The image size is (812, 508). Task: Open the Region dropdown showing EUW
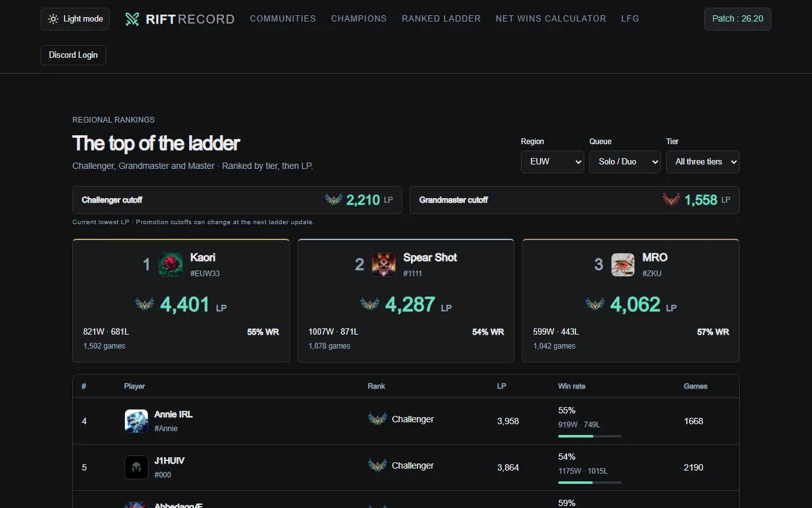[x=553, y=161]
